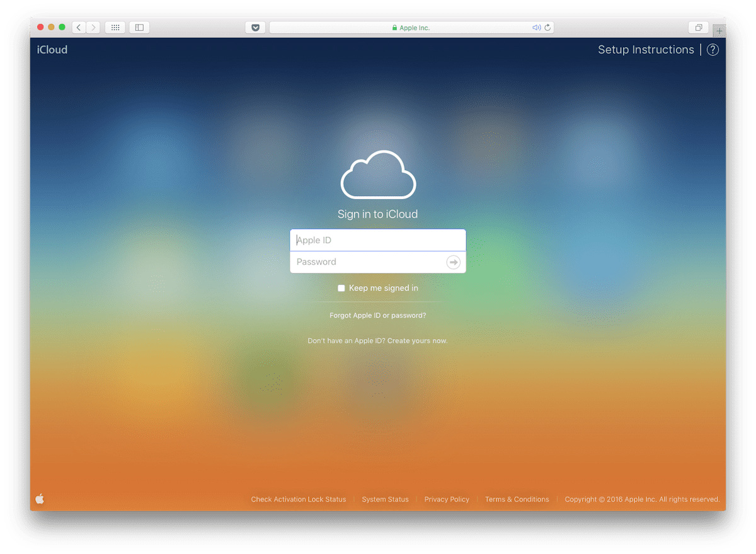Open the show all tabs button
The image size is (756, 554).
tap(699, 28)
